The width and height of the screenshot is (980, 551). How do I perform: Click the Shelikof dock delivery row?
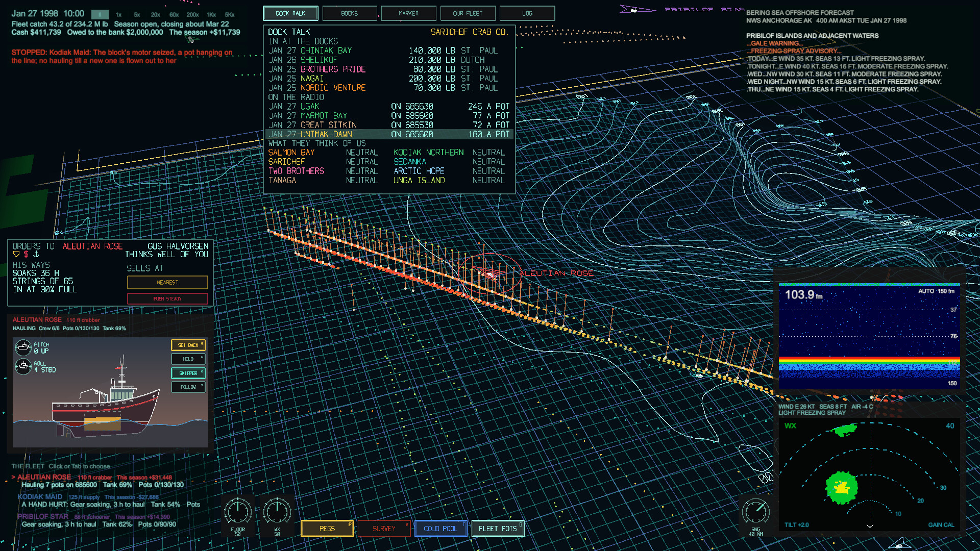pos(389,60)
